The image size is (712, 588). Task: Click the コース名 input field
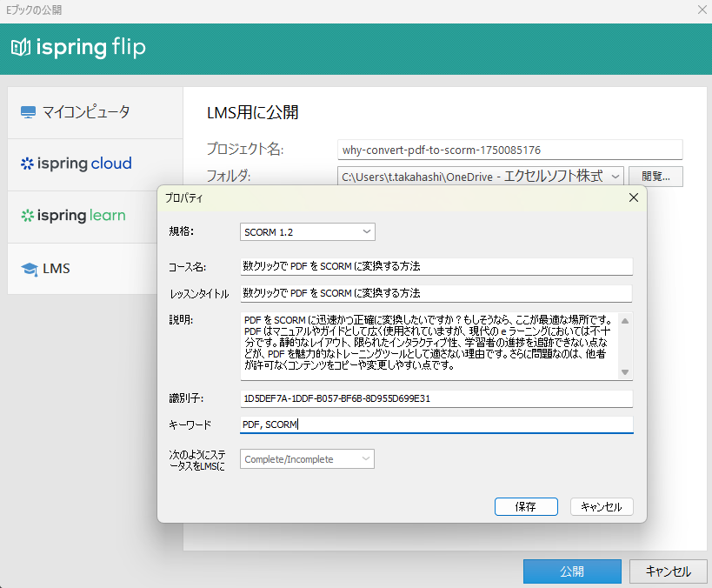tap(436, 266)
